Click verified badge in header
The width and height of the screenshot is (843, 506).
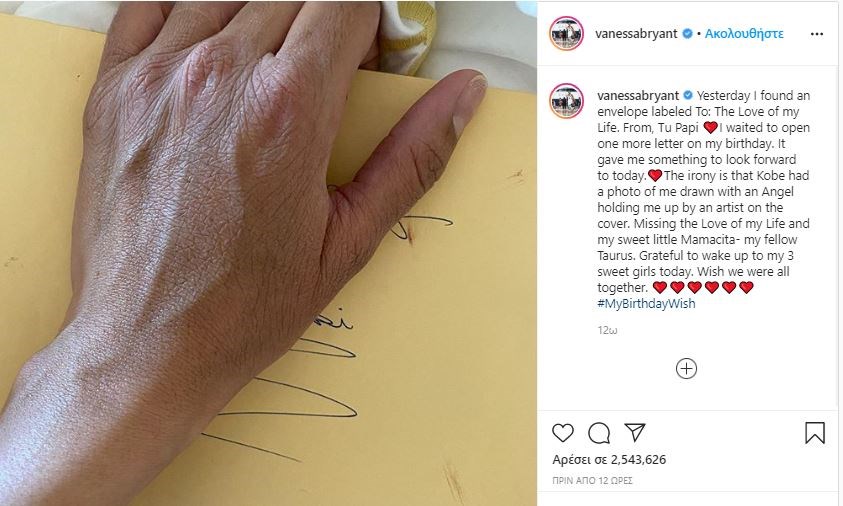tap(687, 33)
